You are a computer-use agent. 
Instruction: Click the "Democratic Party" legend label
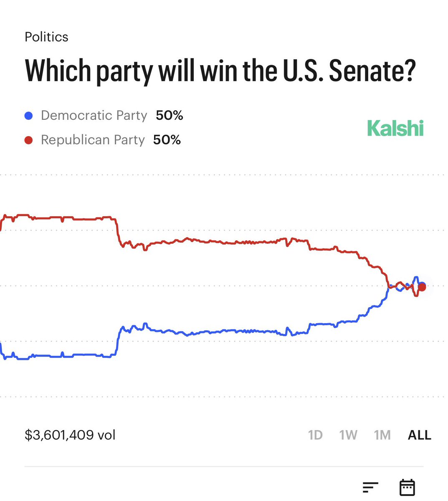pyautogui.click(x=94, y=116)
